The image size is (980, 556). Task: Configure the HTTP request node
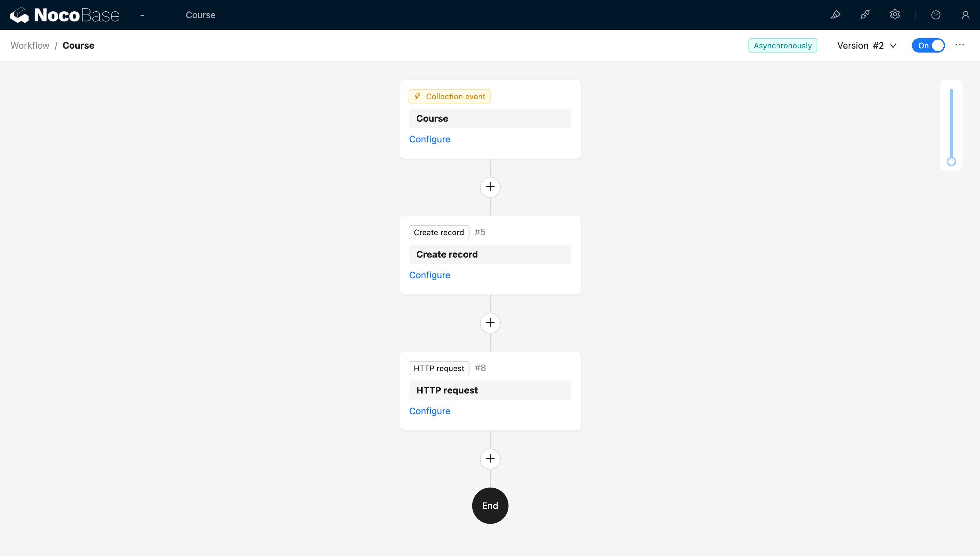click(x=429, y=411)
